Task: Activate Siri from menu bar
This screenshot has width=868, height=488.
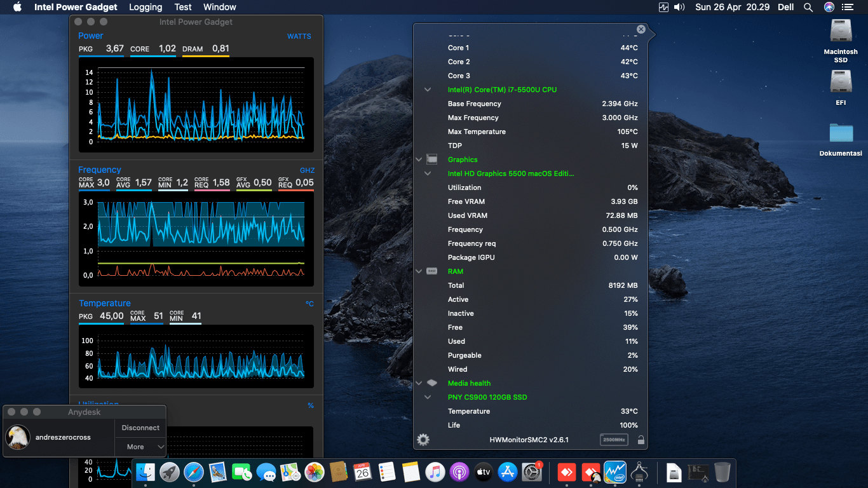Action: [x=829, y=7]
